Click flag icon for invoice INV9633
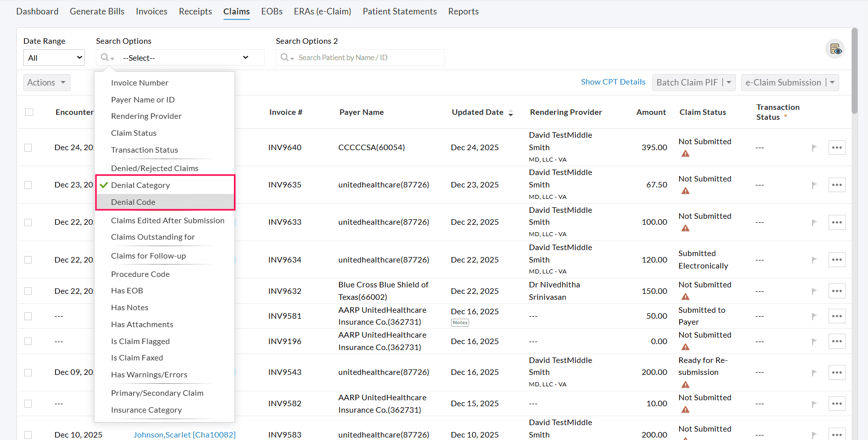 click(x=814, y=222)
